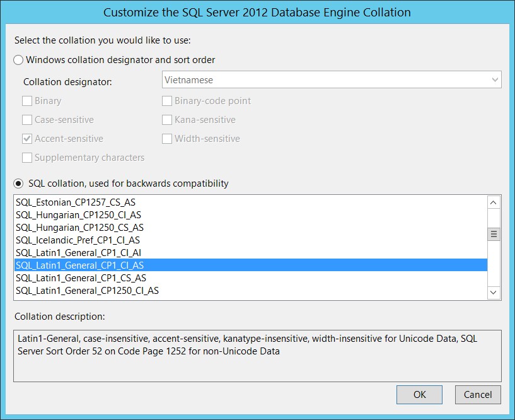Screen dimensions: 515x420
Task: Select highlighted SQL_Latin1_General_CP1_CI_AS entry
Action: (251, 265)
